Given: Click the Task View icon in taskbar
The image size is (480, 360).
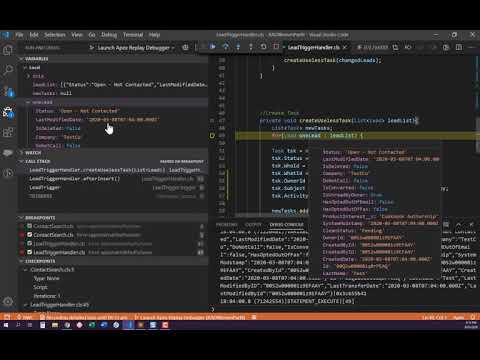Looking at the screenshot, I should coord(30,325).
